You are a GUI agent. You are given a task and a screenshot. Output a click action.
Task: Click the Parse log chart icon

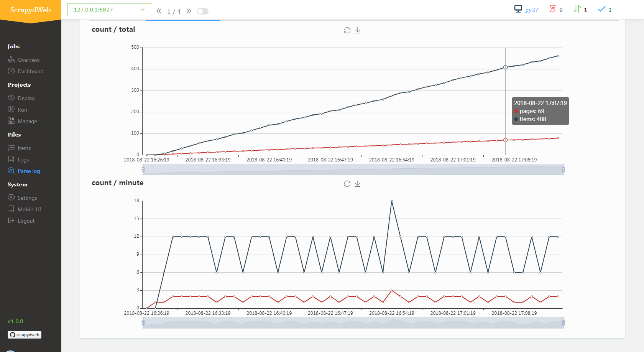tap(11, 171)
